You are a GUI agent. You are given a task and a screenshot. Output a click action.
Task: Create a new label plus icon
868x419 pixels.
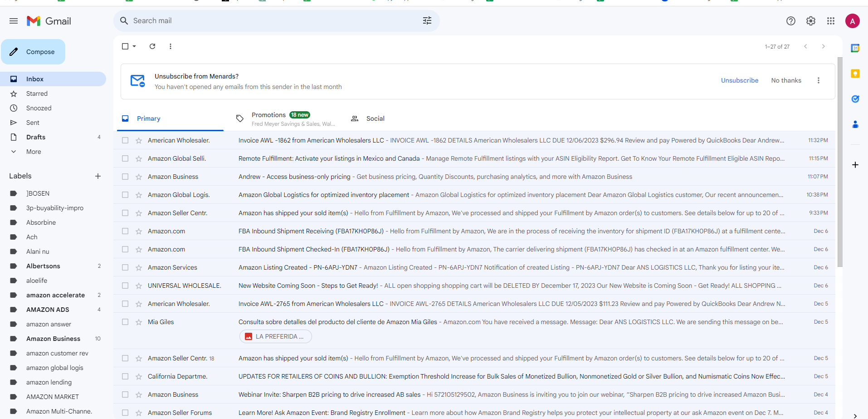click(x=98, y=176)
